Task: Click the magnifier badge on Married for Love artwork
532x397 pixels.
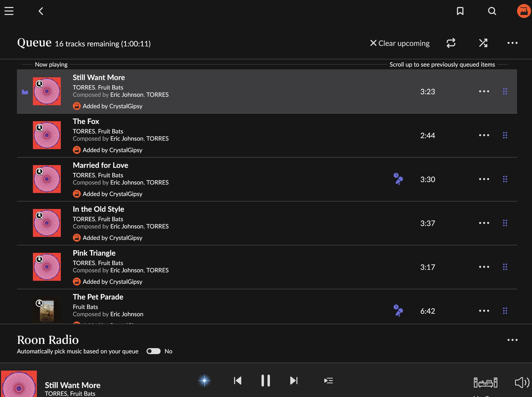Action: [x=40, y=172]
